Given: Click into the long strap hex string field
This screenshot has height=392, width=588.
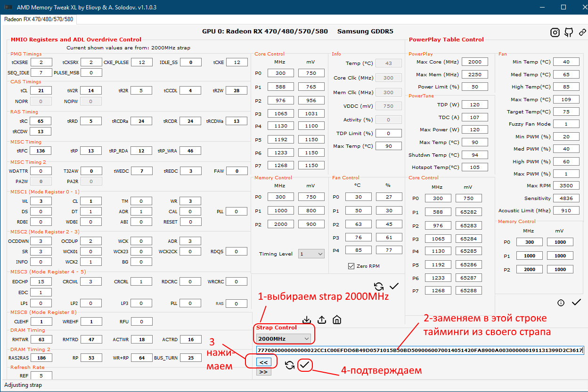Looking at the screenshot, I should [420, 350].
